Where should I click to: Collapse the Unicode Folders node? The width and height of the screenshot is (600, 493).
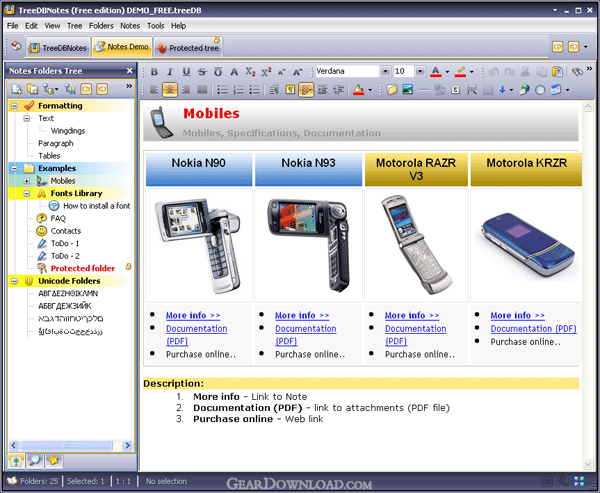pos(14,281)
